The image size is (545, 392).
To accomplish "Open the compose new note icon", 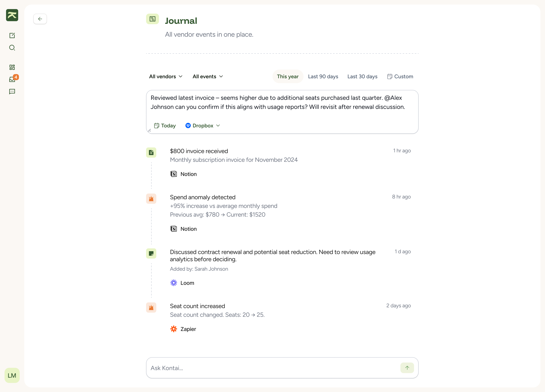I will [12, 36].
